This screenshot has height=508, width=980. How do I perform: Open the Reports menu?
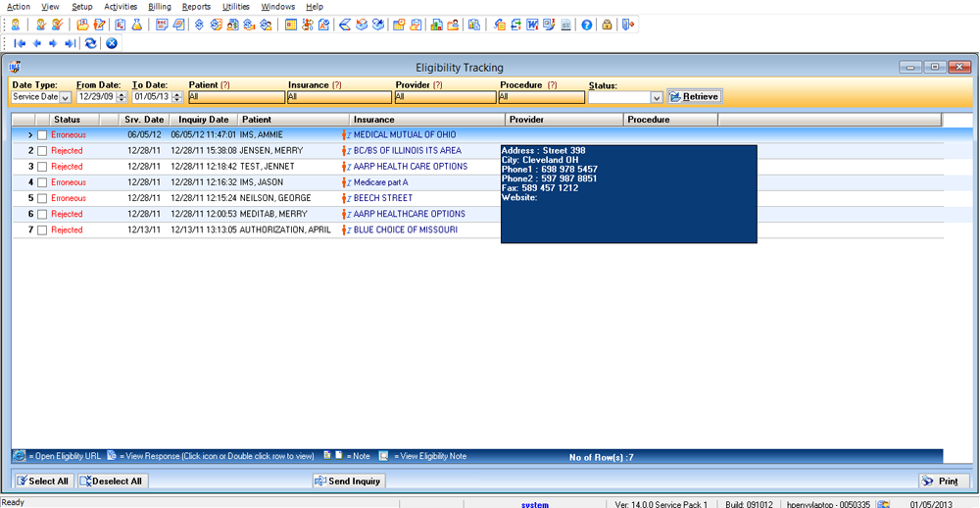tap(196, 7)
